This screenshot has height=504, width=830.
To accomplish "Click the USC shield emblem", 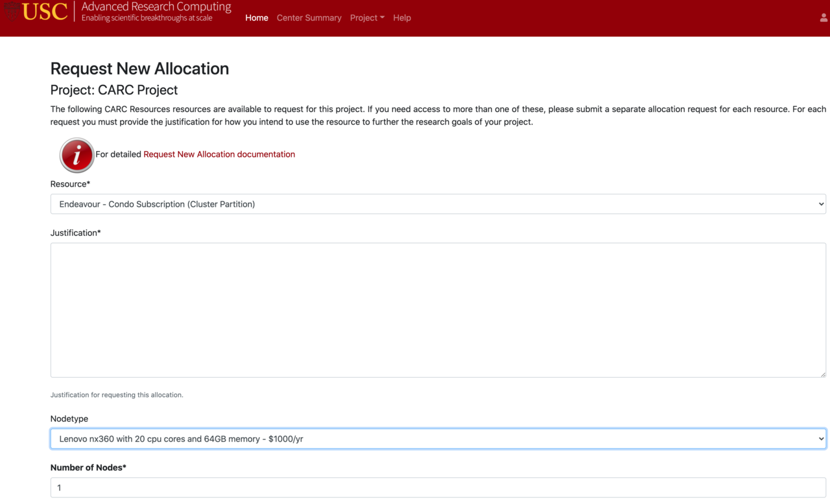I will (x=12, y=11).
